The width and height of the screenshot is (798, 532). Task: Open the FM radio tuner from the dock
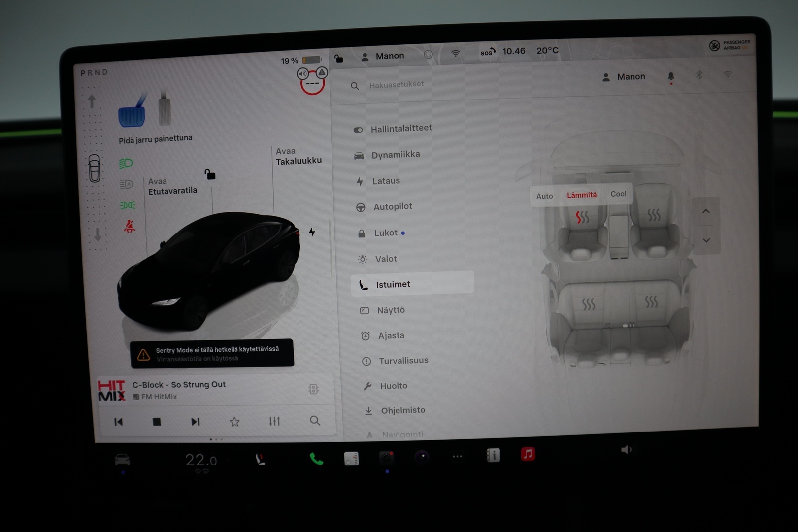point(351,459)
